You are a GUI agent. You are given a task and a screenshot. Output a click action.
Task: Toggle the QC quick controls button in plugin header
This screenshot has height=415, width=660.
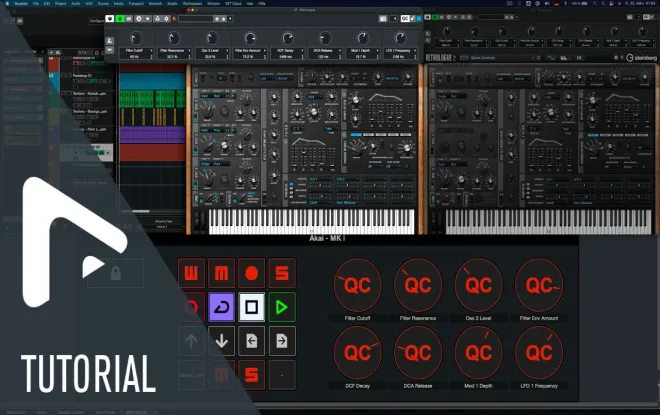(405, 19)
